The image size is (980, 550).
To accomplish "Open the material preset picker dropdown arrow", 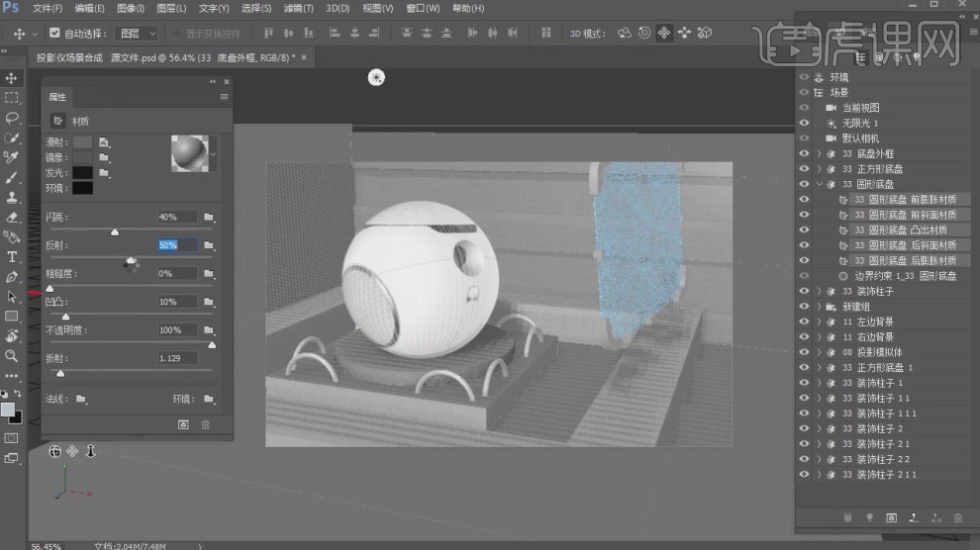I will tap(214, 153).
